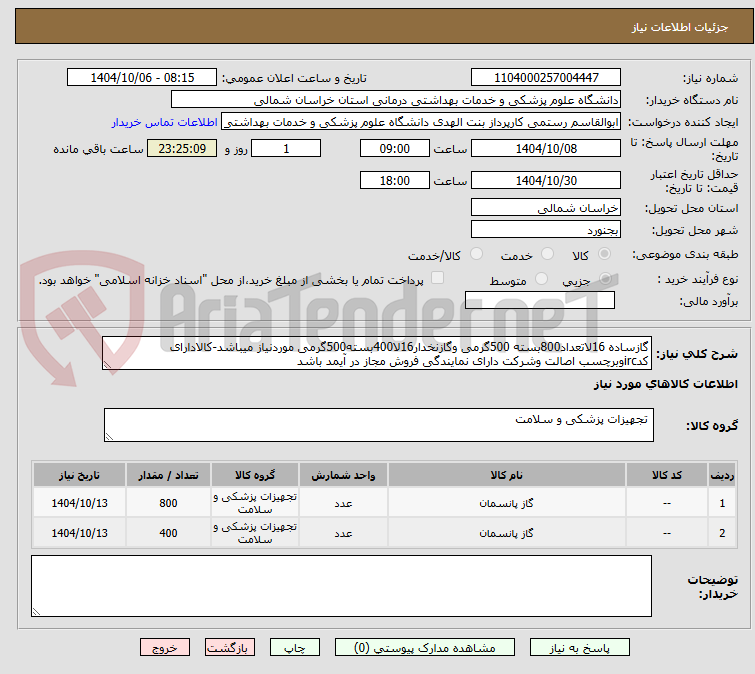755x674 pixels.
Task: Click the delivery province field خراسان شمالی
Action: click(x=546, y=207)
